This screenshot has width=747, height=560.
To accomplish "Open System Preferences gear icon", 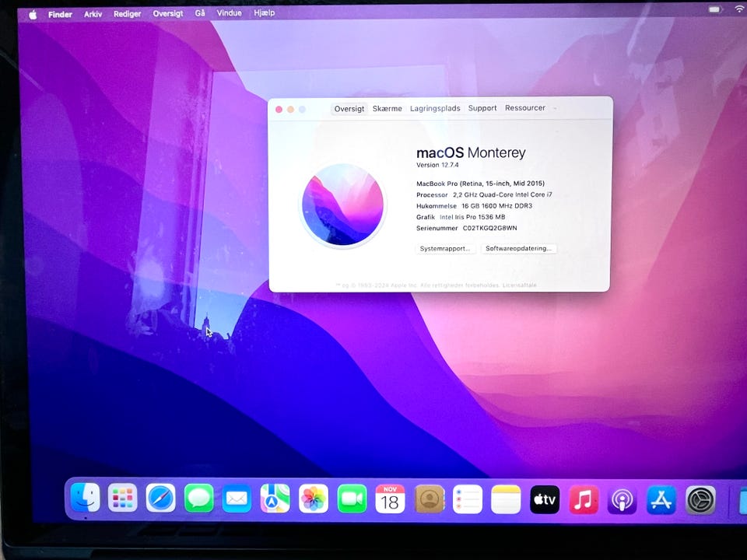I will (x=700, y=499).
